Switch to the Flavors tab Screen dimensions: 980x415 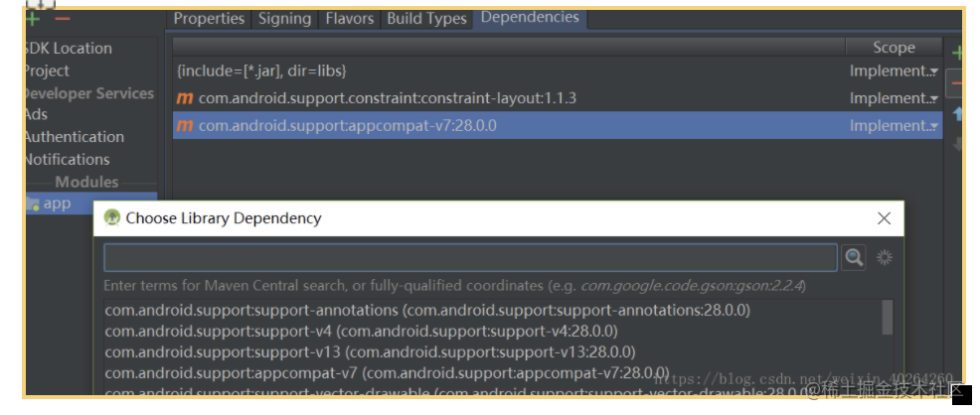point(350,19)
